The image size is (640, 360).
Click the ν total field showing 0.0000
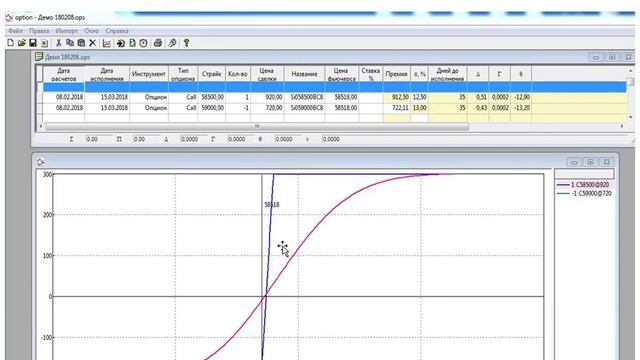pos(335,139)
